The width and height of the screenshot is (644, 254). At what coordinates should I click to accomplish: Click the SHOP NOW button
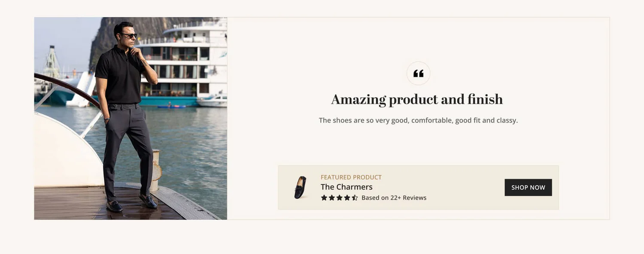(528, 187)
